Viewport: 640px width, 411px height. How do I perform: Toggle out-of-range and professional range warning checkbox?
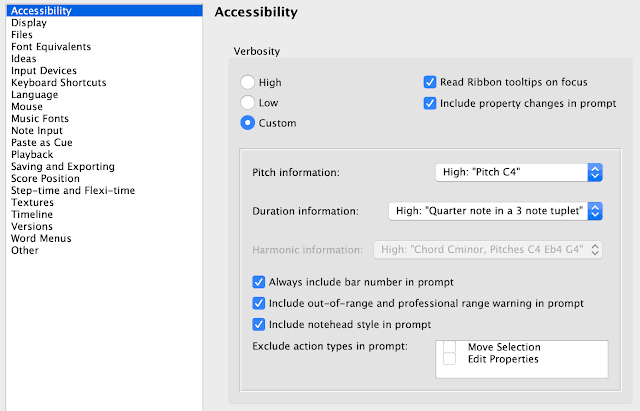tap(259, 303)
